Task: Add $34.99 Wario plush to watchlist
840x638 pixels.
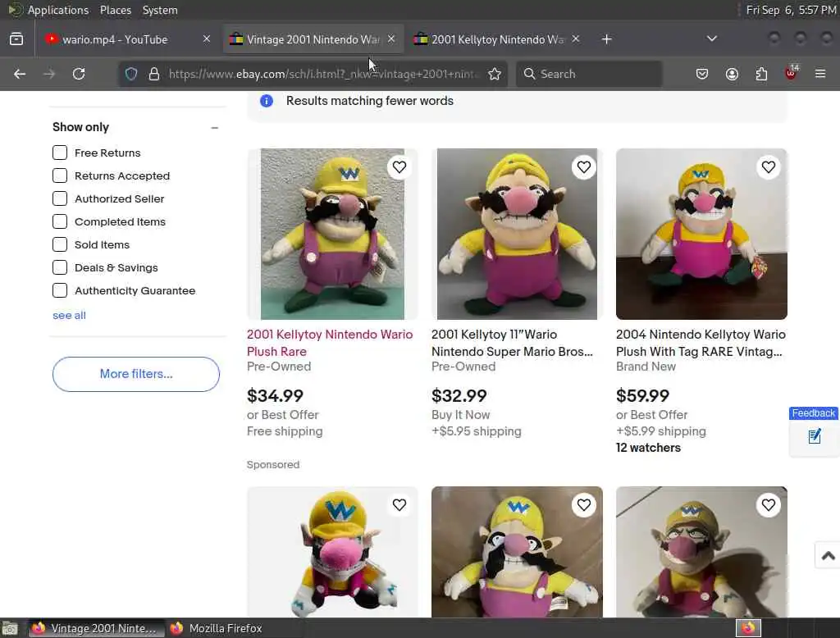Action: pos(399,167)
